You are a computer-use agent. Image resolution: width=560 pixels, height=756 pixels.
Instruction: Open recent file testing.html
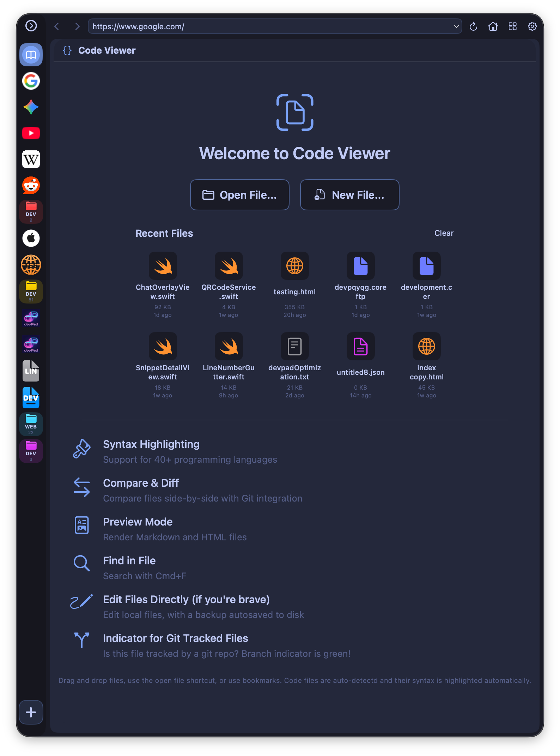pos(295,284)
